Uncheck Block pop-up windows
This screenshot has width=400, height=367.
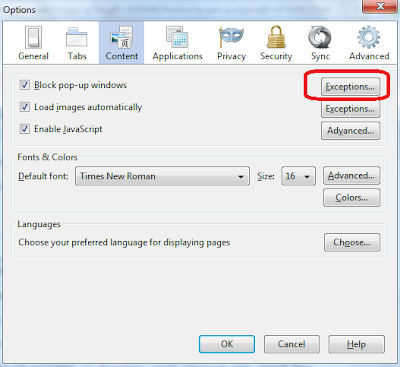point(24,85)
